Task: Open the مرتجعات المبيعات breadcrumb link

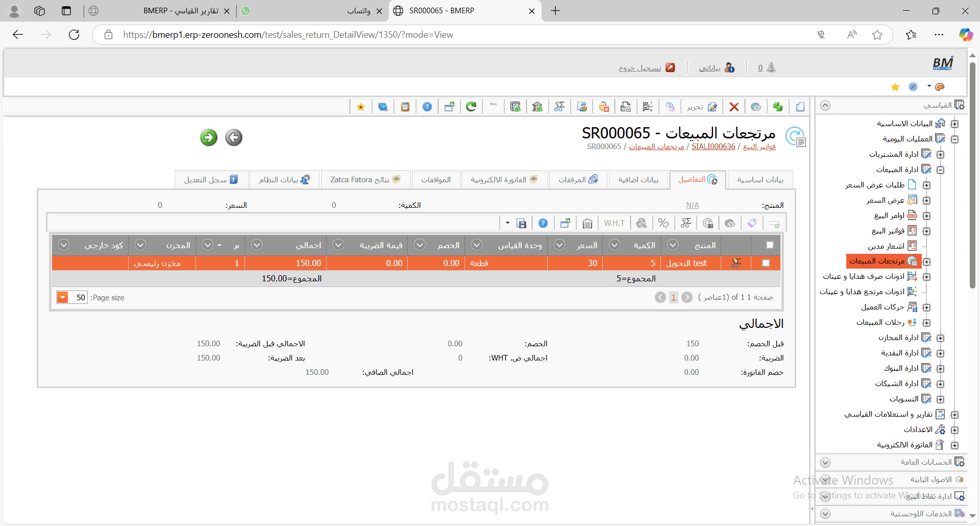Action: pos(656,147)
